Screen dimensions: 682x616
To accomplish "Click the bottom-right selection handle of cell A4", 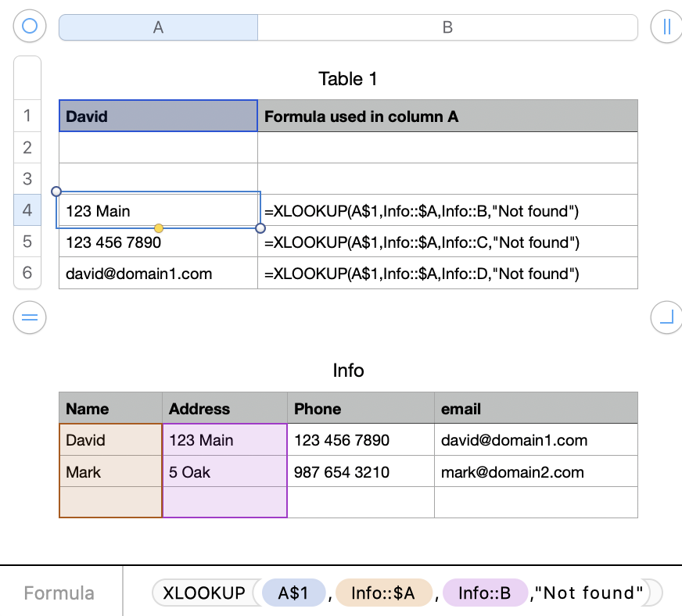I will coord(260,228).
